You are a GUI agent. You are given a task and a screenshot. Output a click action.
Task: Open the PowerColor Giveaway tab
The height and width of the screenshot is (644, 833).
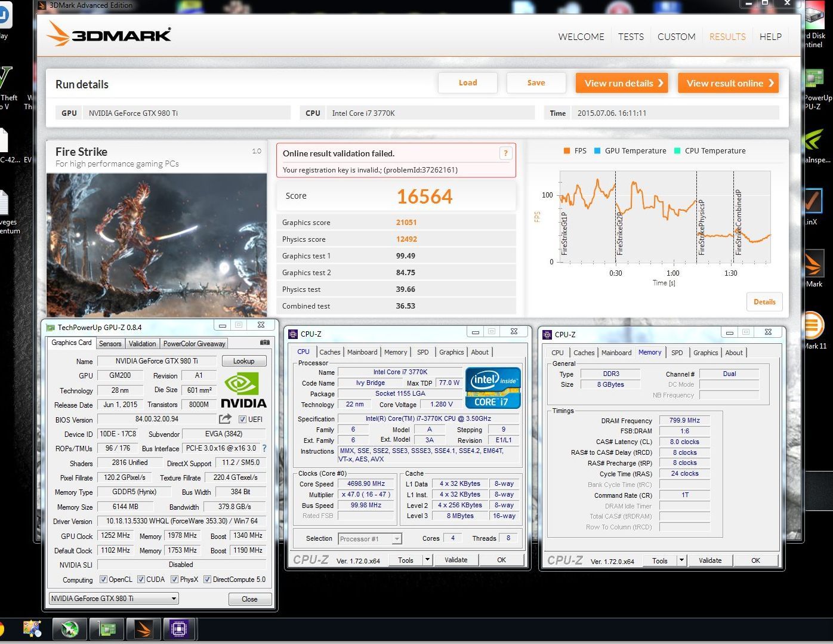[x=194, y=343]
